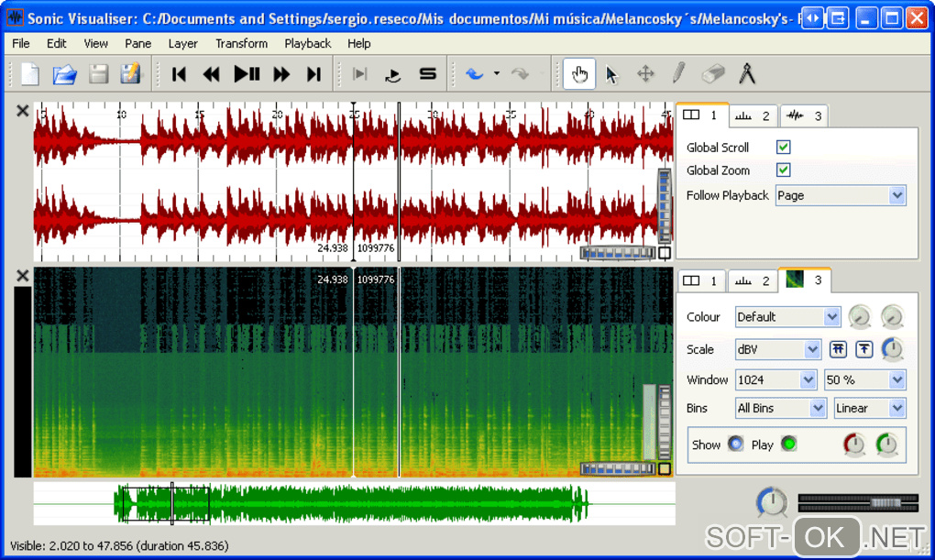Activate the Edit move tool
935x560 pixels.
point(645,74)
